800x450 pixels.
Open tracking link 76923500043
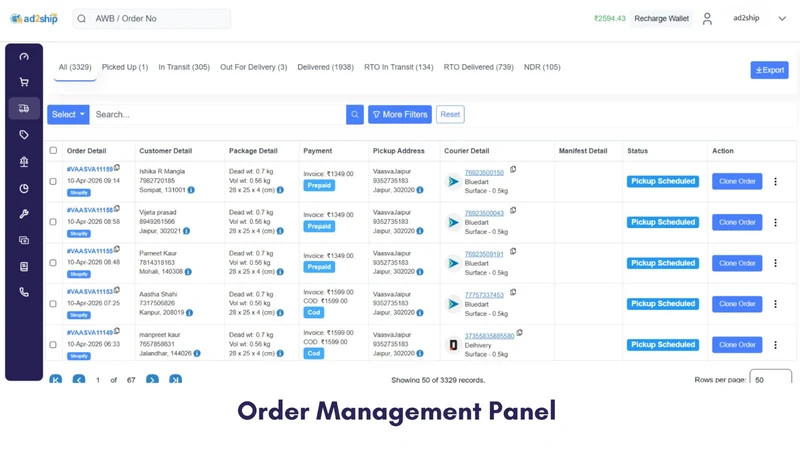pos(484,213)
